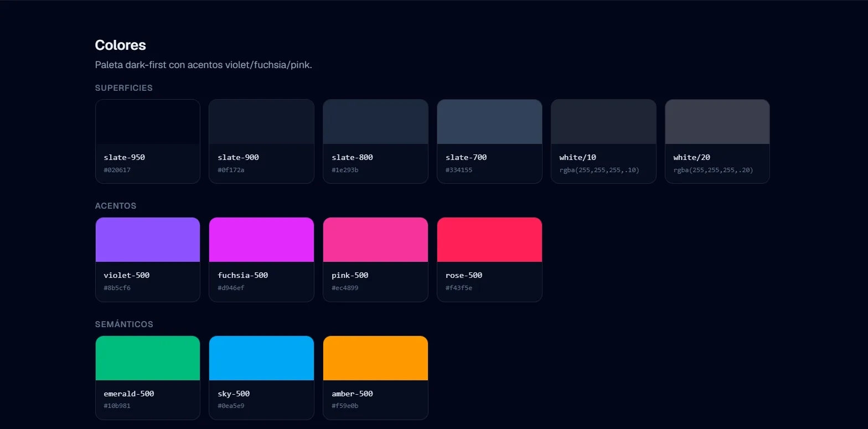Click the pink-500 color block
Viewport: 868px width, 429px height.
375,240
